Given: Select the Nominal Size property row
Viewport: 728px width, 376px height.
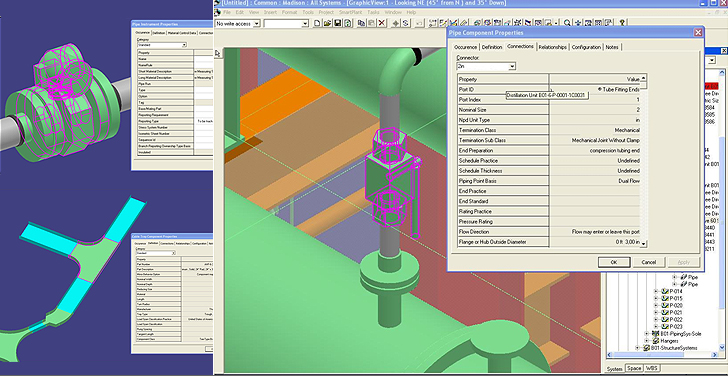Looking at the screenshot, I should click(549, 110).
